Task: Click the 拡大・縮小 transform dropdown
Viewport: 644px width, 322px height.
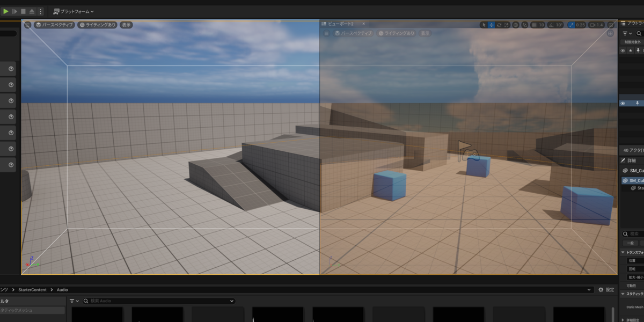Action: (x=635, y=277)
